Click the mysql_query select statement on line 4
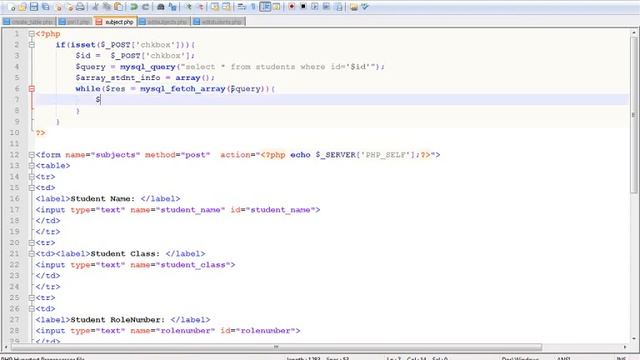Image resolution: width=640 pixels, height=360 pixels. (230, 67)
